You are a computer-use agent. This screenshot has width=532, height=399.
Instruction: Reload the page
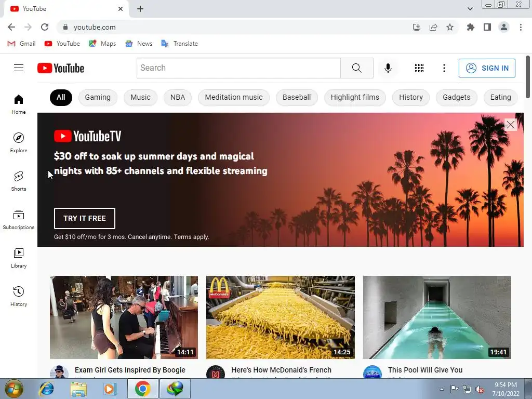(x=45, y=27)
